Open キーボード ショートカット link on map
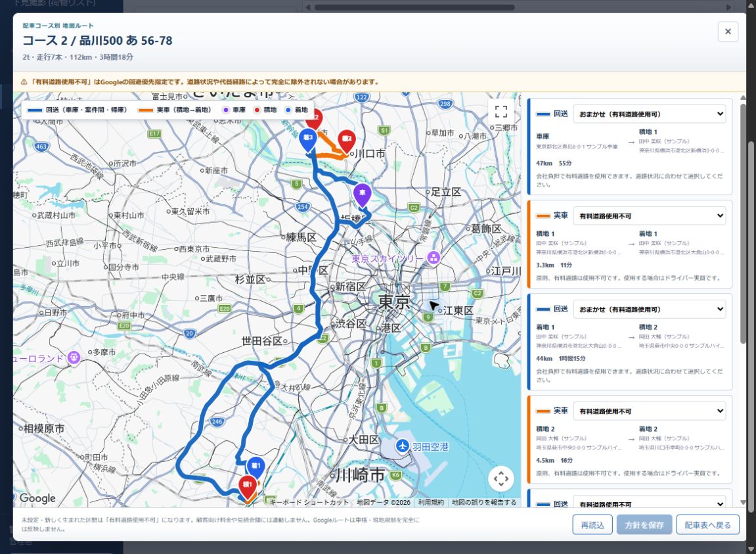 309,502
